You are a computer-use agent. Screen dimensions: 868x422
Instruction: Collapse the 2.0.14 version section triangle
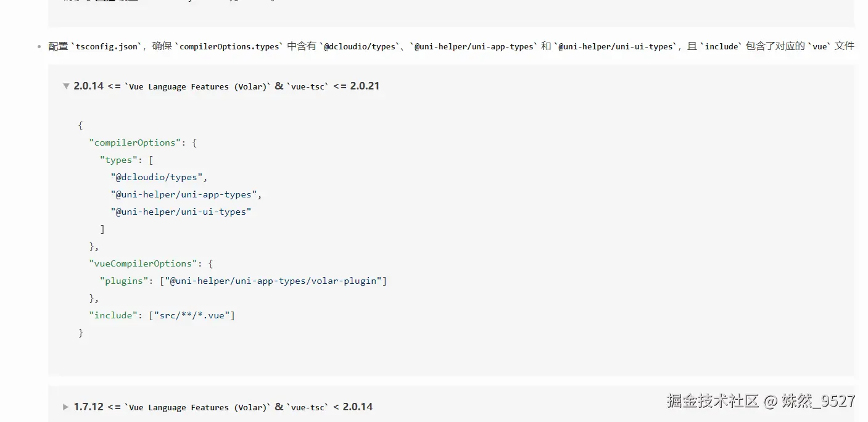66,86
